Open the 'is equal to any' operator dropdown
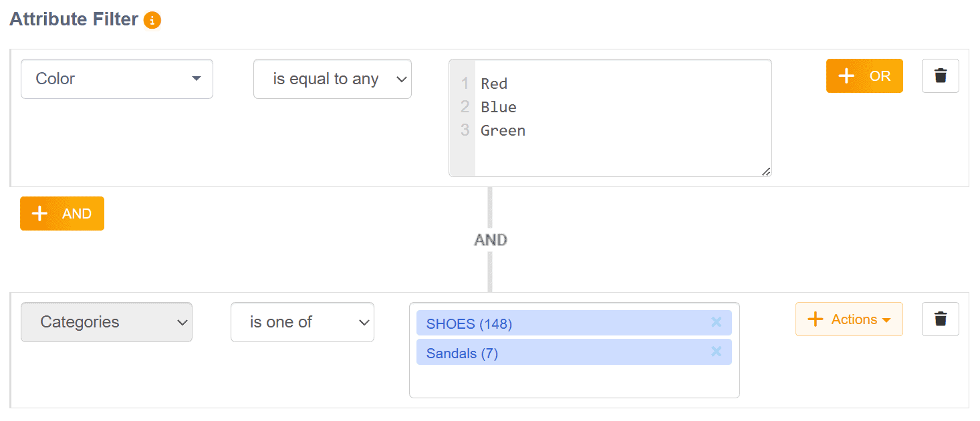 pos(332,79)
